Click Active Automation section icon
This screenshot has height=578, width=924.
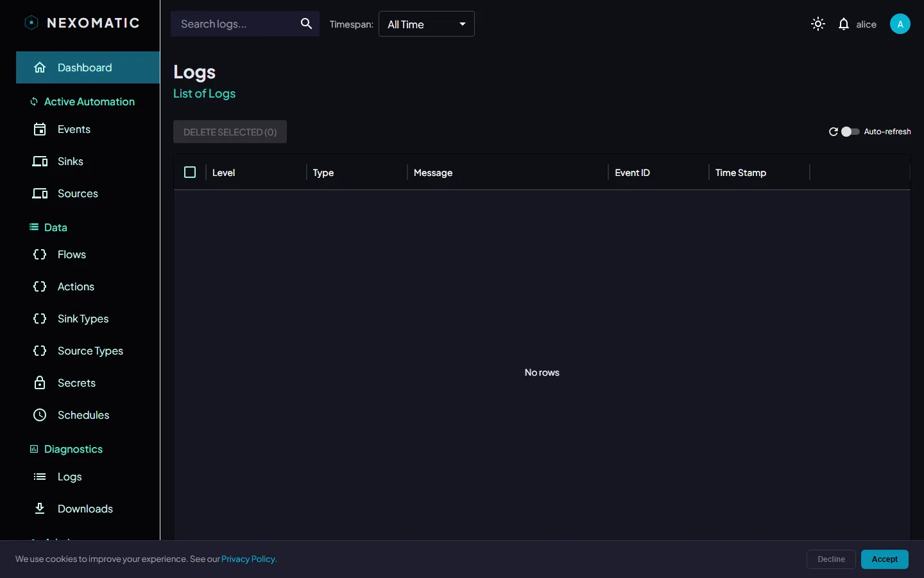(x=34, y=101)
